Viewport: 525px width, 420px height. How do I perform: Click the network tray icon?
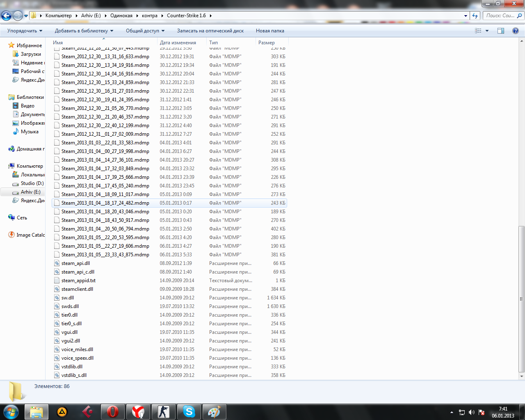(x=462, y=412)
